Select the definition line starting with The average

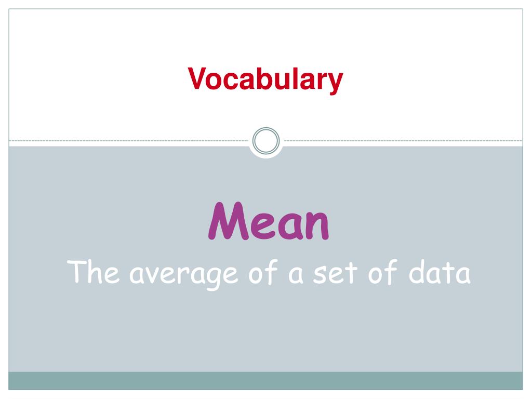tap(269, 273)
